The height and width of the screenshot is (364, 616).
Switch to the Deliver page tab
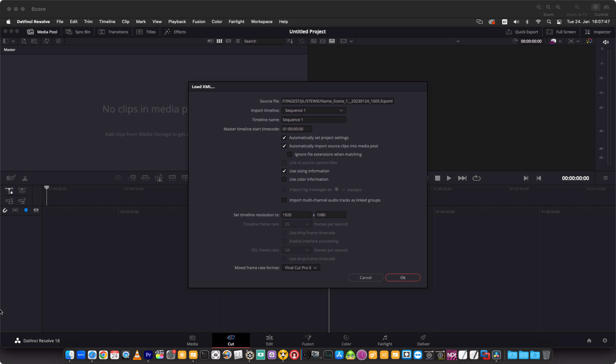[423, 340]
